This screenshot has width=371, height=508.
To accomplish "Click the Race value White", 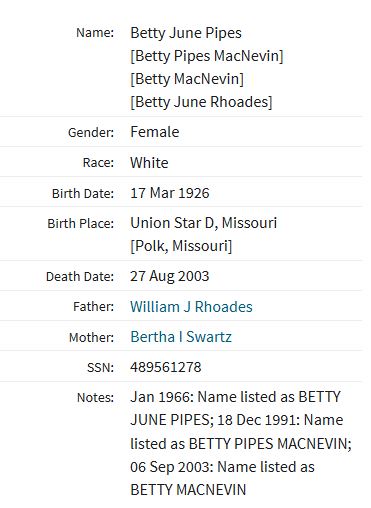I will (x=149, y=163).
